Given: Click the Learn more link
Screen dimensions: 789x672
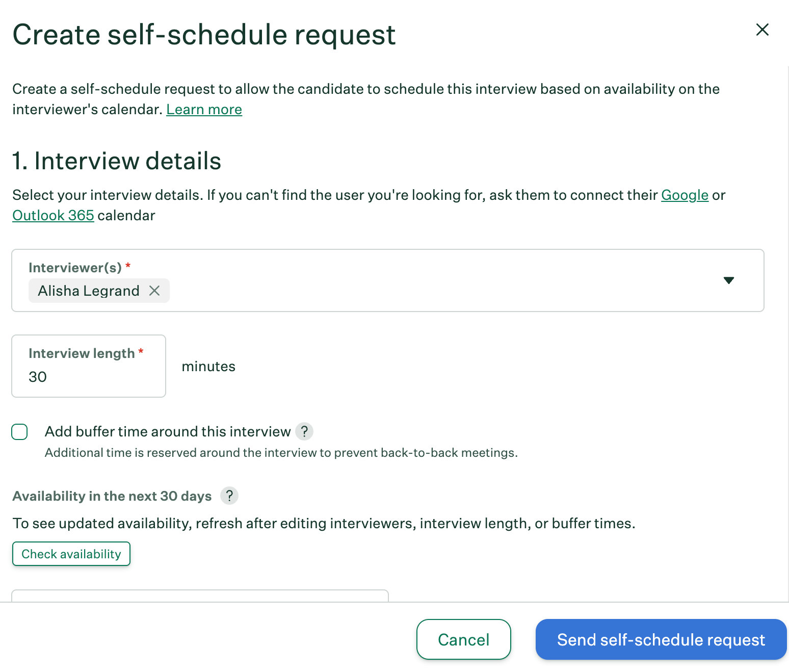Looking at the screenshot, I should coord(204,109).
